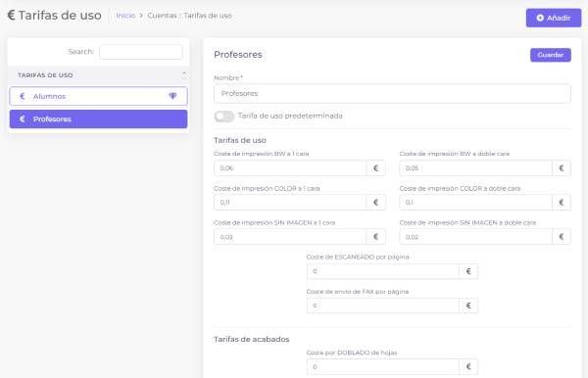Click the diamond icon on Alumnos row
Viewport: 588px width, 378px height.
pyautogui.click(x=172, y=96)
